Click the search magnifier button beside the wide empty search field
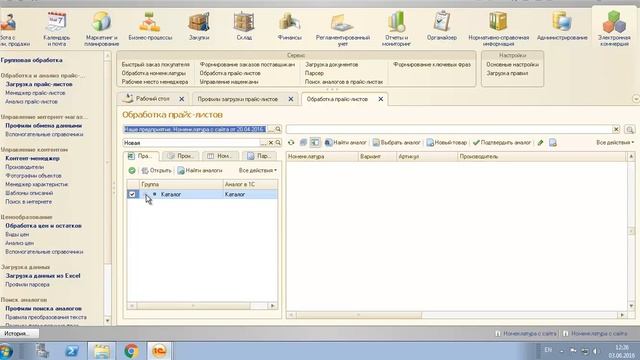The height and width of the screenshot is (360, 640). click(630, 129)
